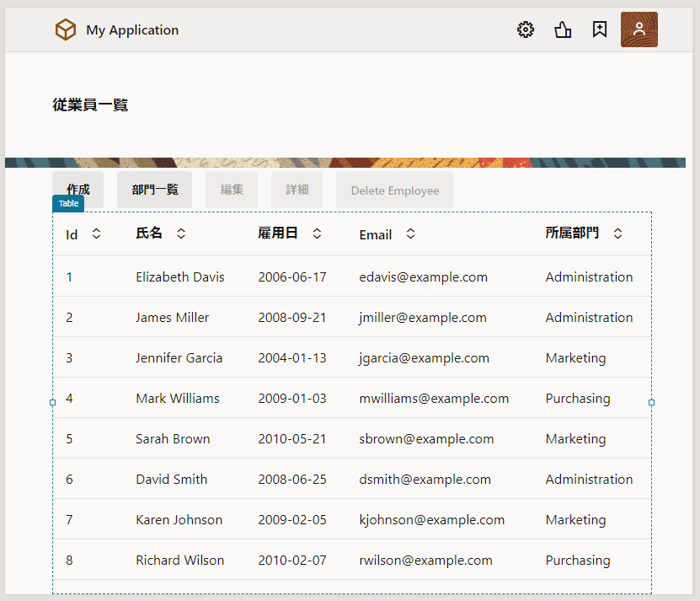
Task: Sort table by 氏名 column
Action: (x=181, y=233)
